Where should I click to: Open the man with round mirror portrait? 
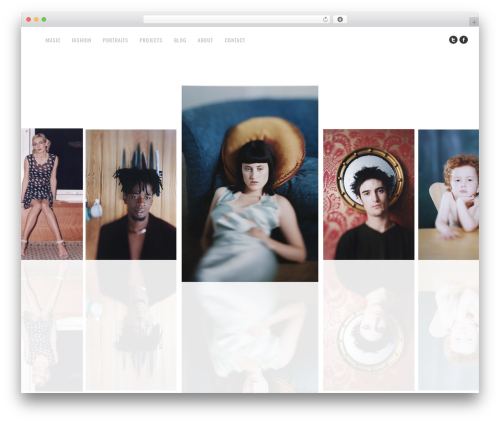369,194
